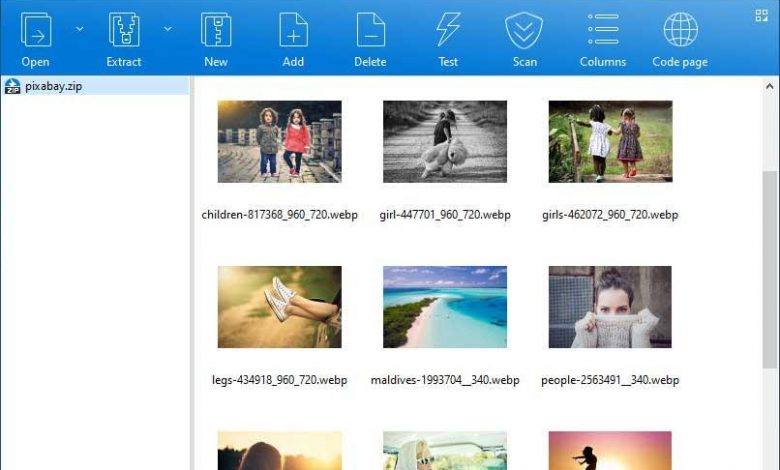Select the children-817368_960_720.webp thumbnail
This screenshot has height=470, width=780.
[x=280, y=142]
